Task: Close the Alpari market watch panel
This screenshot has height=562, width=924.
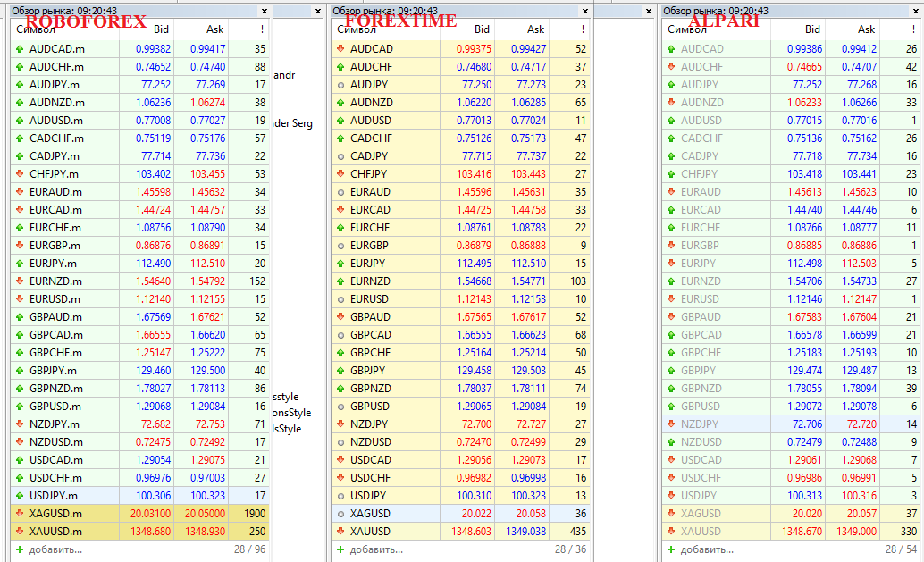Action: click(x=915, y=12)
